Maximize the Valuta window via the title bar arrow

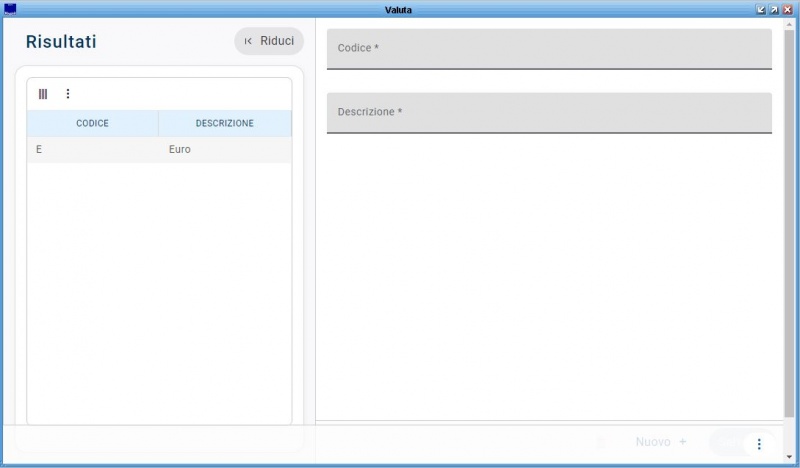[774, 9]
